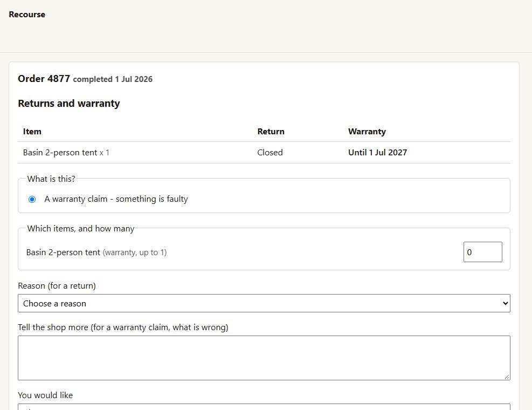The height and width of the screenshot is (410, 532).
Task: Select the warranty claim radio button
Action: click(x=32, y=199)
